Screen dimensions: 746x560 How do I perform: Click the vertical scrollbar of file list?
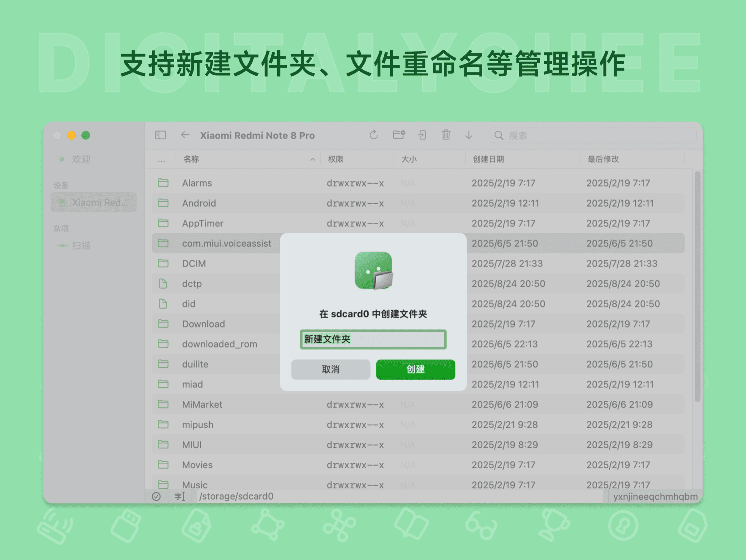click(697, 287)
